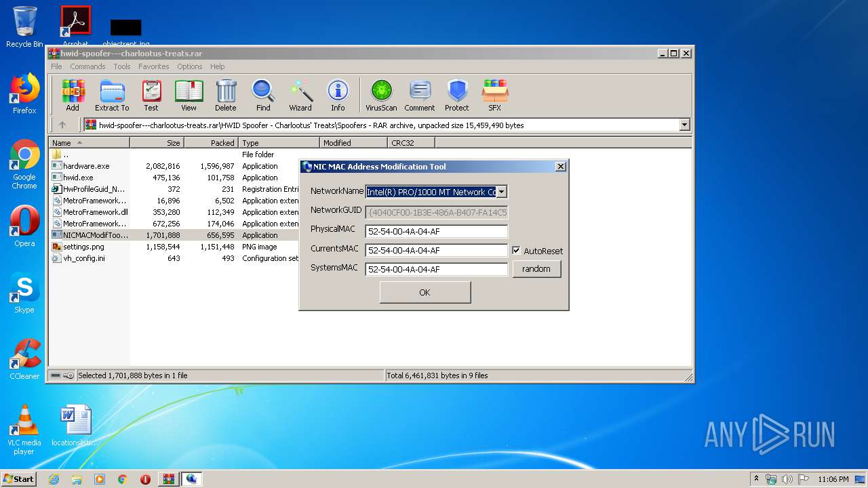Click the PhysicalMAC input field
Image resolution: width=868 pixels, height=488 pixels.
click(x=436, y=231)
